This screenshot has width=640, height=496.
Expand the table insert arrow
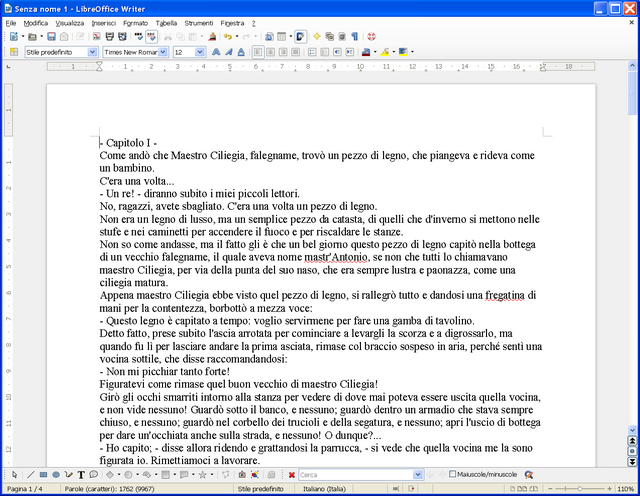point(291,37)
